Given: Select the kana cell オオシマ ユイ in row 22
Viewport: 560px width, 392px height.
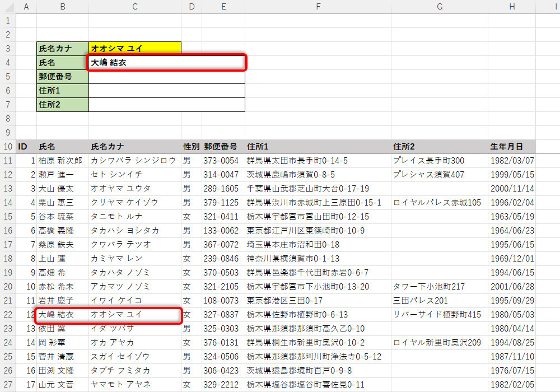Looking at the screenshot, I should [x=134, y=315].
